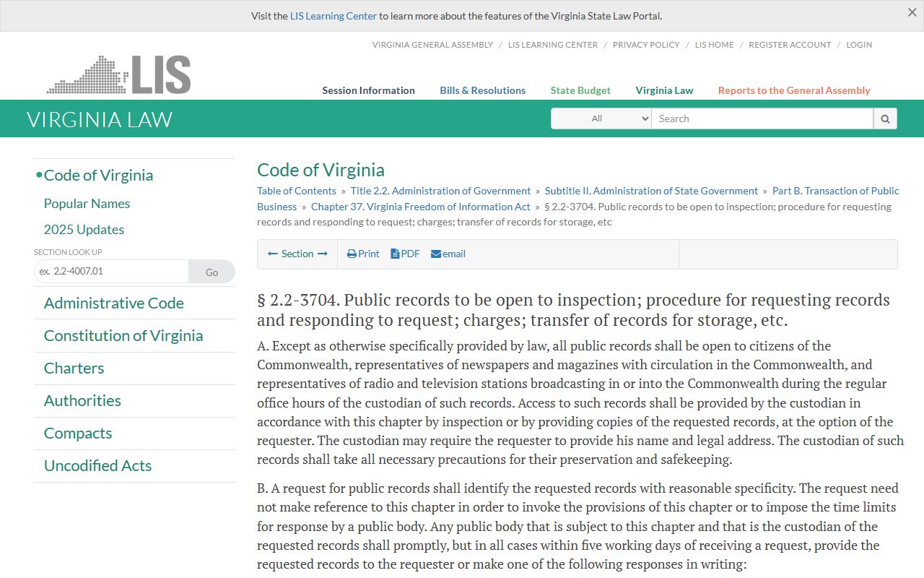Download section as PDF
924x578 pixels.
click(x=405, y=254)
